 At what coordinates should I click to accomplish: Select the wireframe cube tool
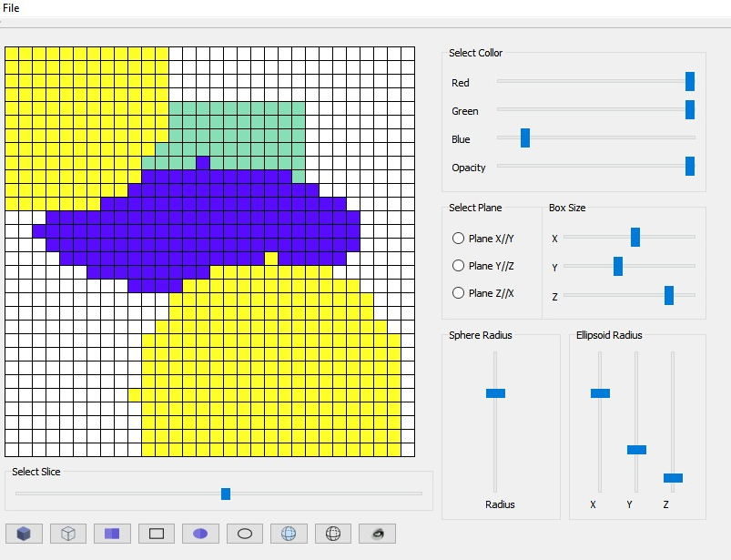click(67, 534)
